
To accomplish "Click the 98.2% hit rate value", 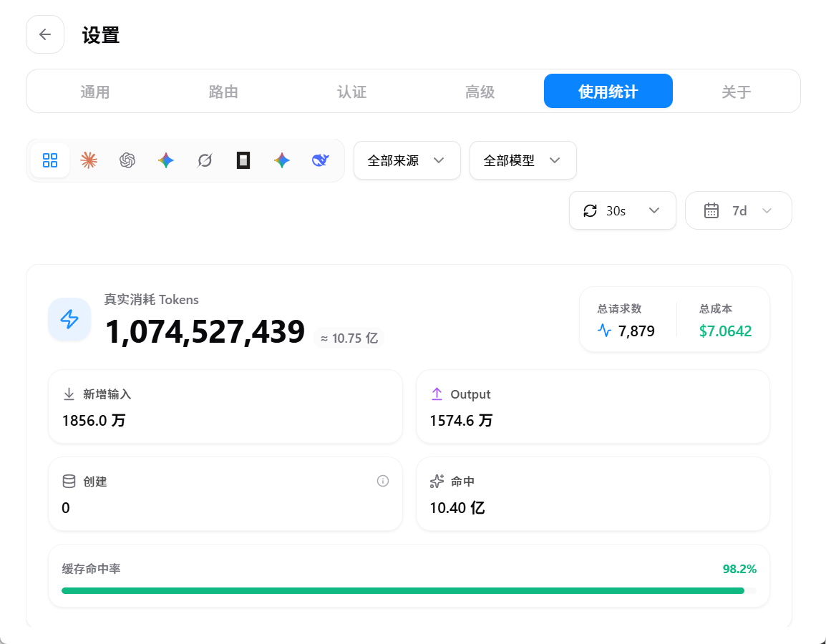I will [x=739, y=569].
